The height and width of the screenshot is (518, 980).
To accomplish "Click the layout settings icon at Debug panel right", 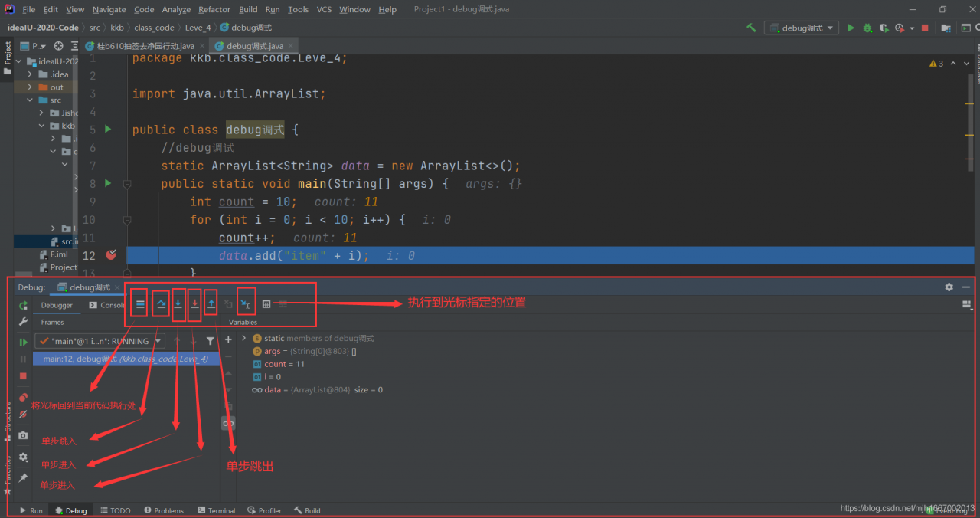I will pos(966,304).
